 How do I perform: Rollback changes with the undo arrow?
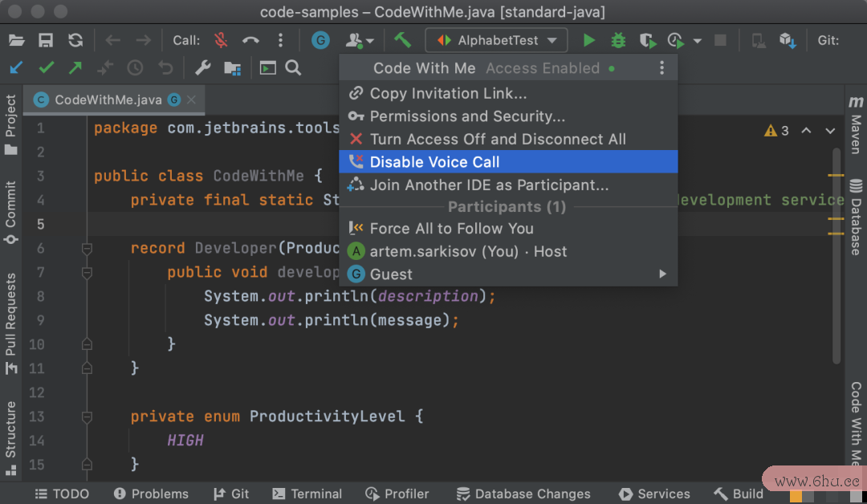tap(165, 68)
